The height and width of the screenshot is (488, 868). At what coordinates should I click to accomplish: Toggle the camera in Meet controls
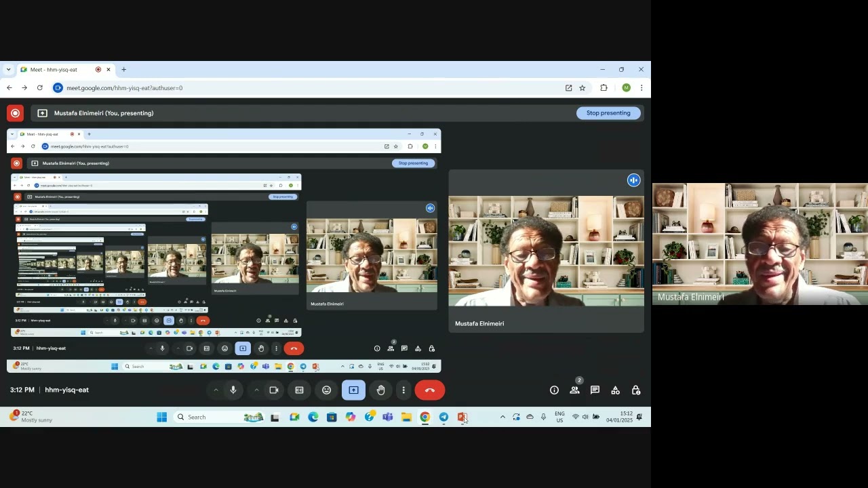click(274, 390)
